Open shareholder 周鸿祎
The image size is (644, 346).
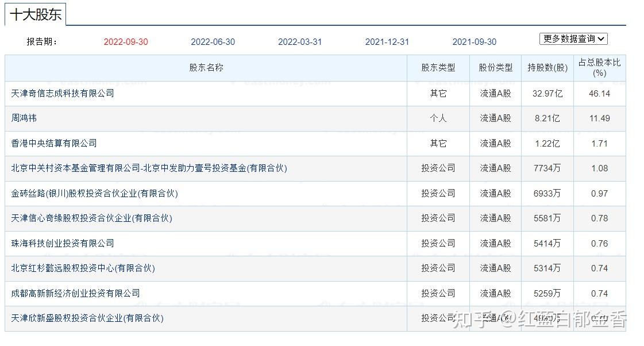coord(24,118)
